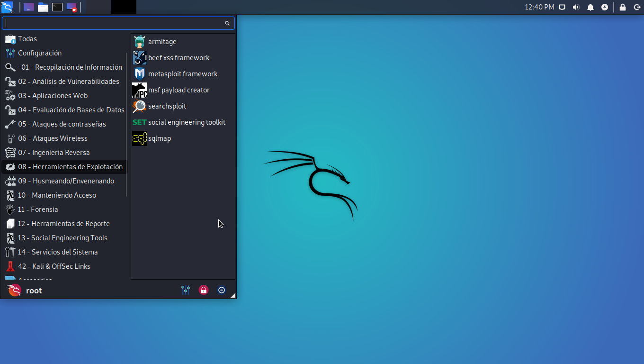Click the category list scrollbar

click(127, 124)
